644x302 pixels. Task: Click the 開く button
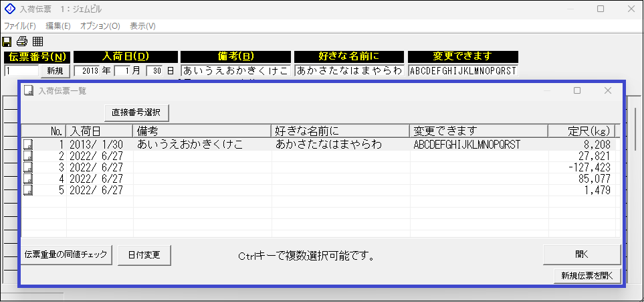tap(582, 254)
